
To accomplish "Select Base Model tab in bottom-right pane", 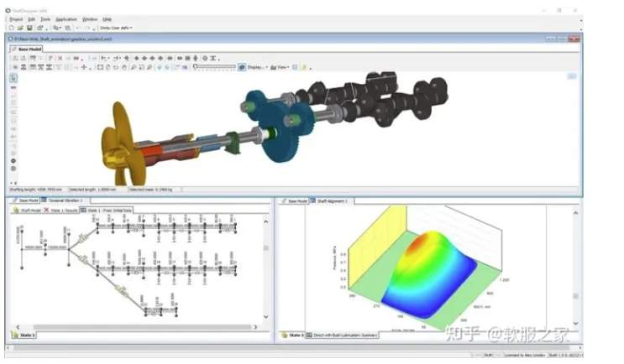I will tap(294, 201).
